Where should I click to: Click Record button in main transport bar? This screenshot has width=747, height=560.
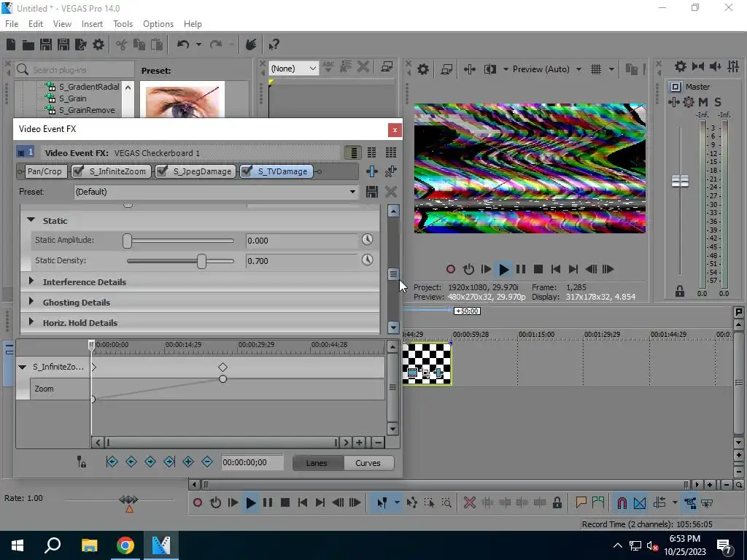198,503
